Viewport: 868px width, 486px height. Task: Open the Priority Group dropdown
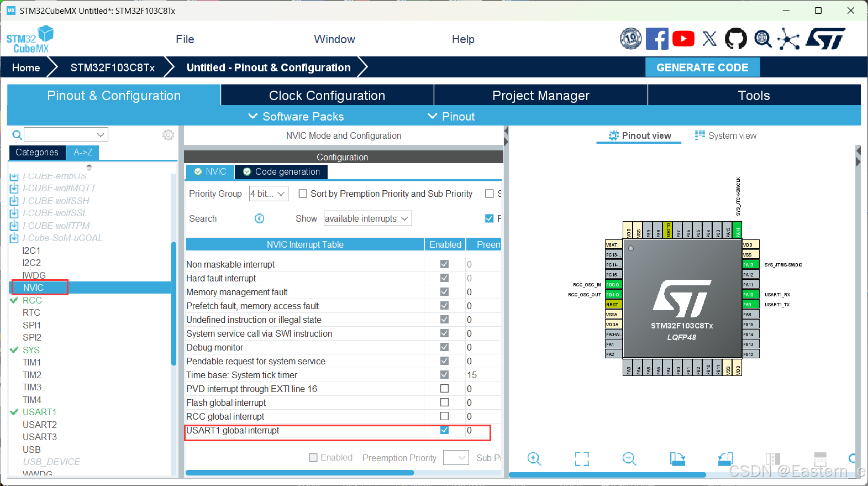pos(269,194)
